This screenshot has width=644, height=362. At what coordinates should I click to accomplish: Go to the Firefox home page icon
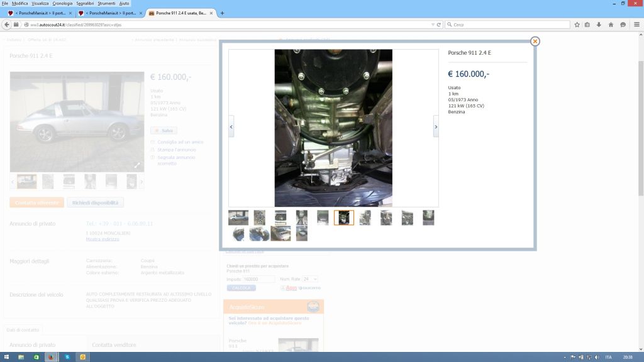tap(611, 25)
